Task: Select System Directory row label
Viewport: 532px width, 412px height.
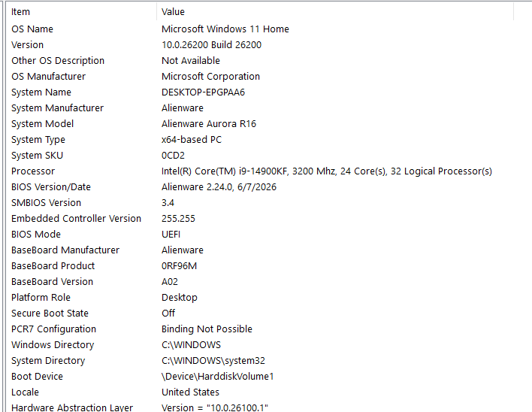Action: click(48, 360)
